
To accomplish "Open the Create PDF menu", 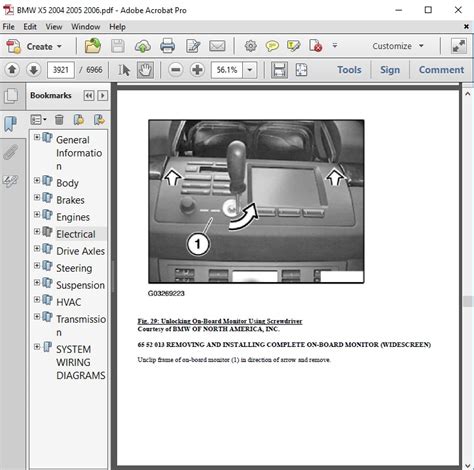I will pos(34,46).
